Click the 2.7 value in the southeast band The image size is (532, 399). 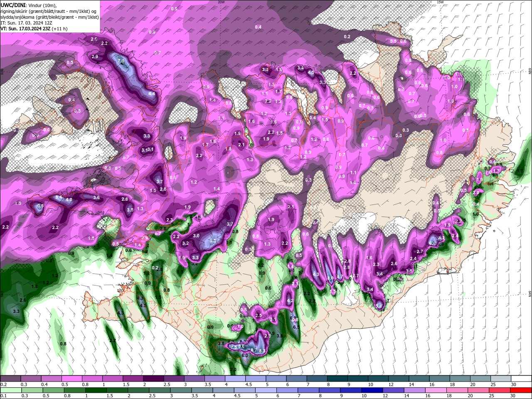point(420,251)
